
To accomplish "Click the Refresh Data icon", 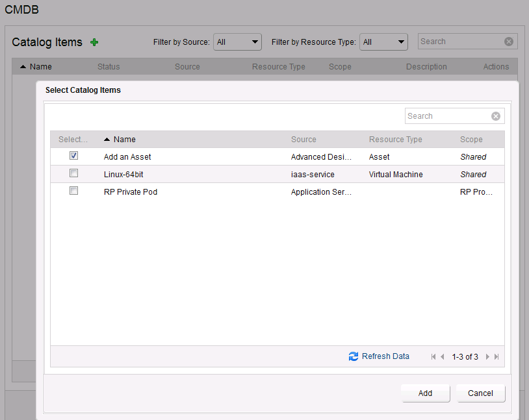I will click(354, 356).
